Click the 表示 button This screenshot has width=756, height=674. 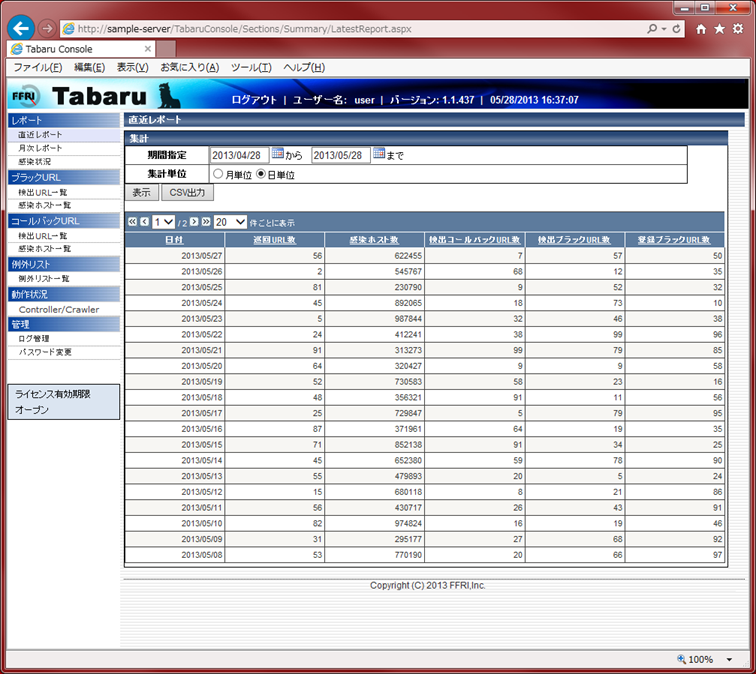click(x=141, y=192)
